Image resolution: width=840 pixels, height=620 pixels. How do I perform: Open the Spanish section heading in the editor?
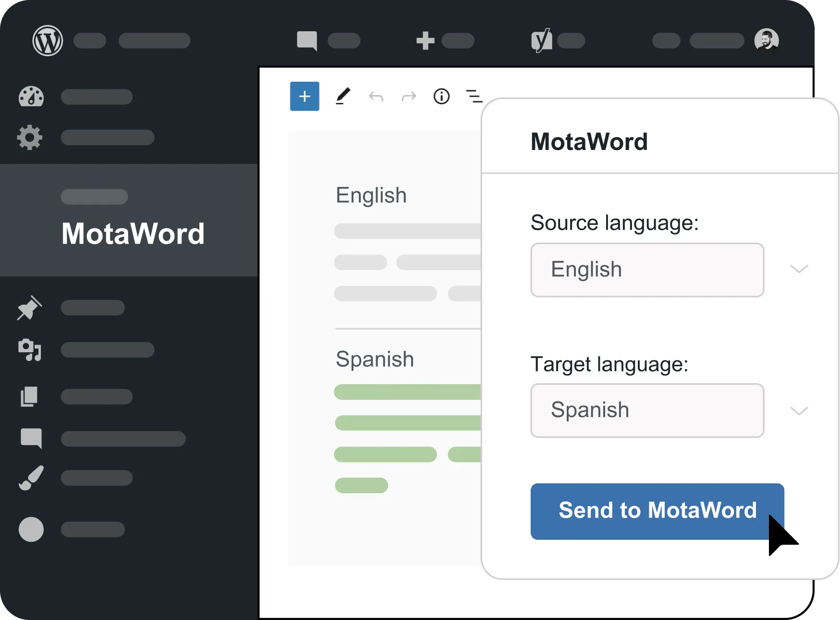click(375, 359)
